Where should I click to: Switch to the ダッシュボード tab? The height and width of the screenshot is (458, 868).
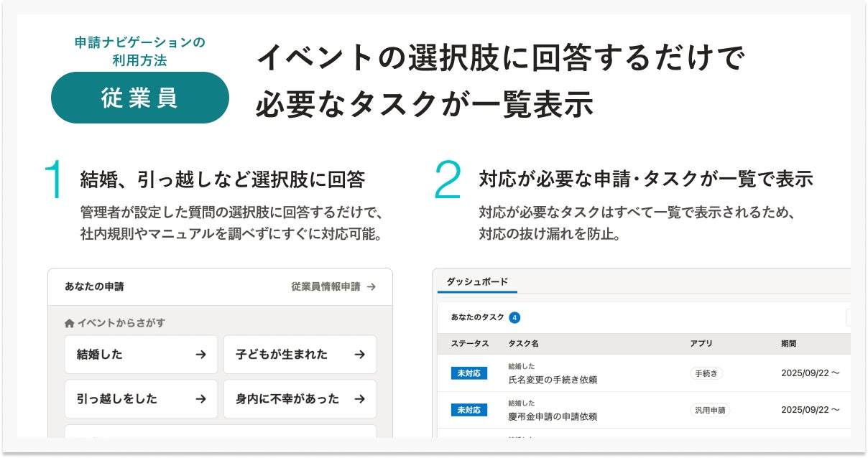(477, 282)
